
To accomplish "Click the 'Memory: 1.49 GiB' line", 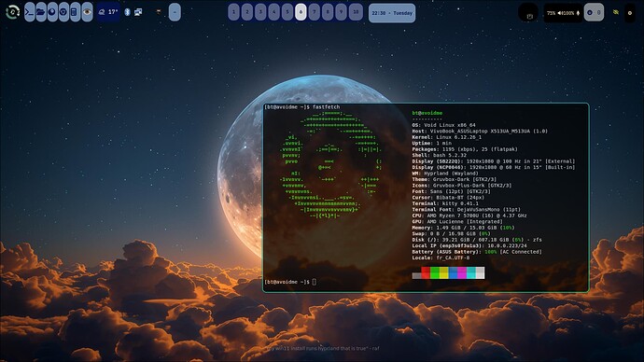I will tap(463, 228).
